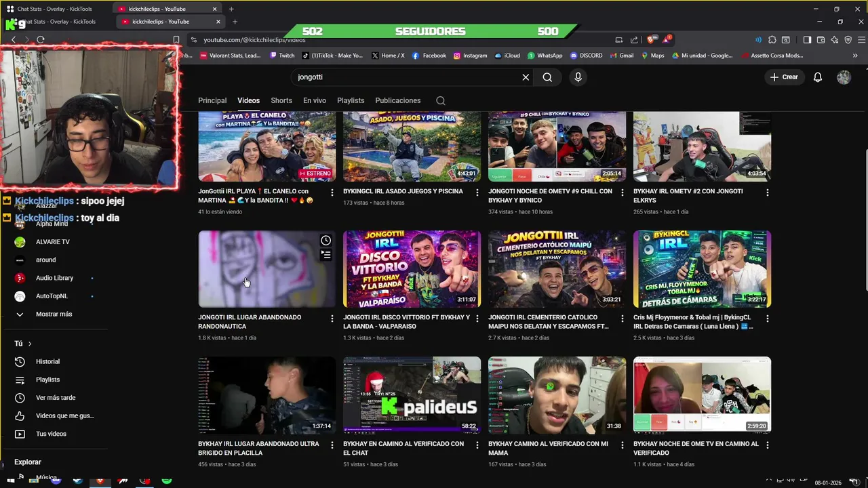Open title BYKHAY NOCHE DE OME TV EN CAMINO
This screenshot has width=868, height=488.
(696, 448)
